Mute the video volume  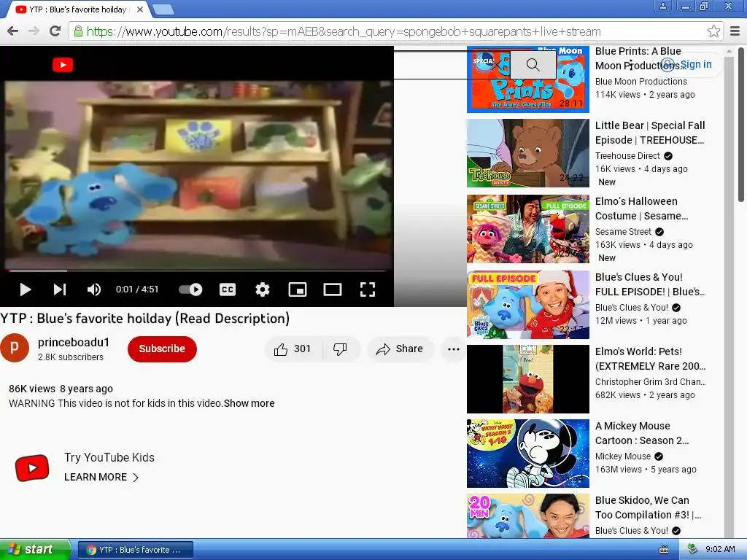pyautogui.click(x=94, y=289)
